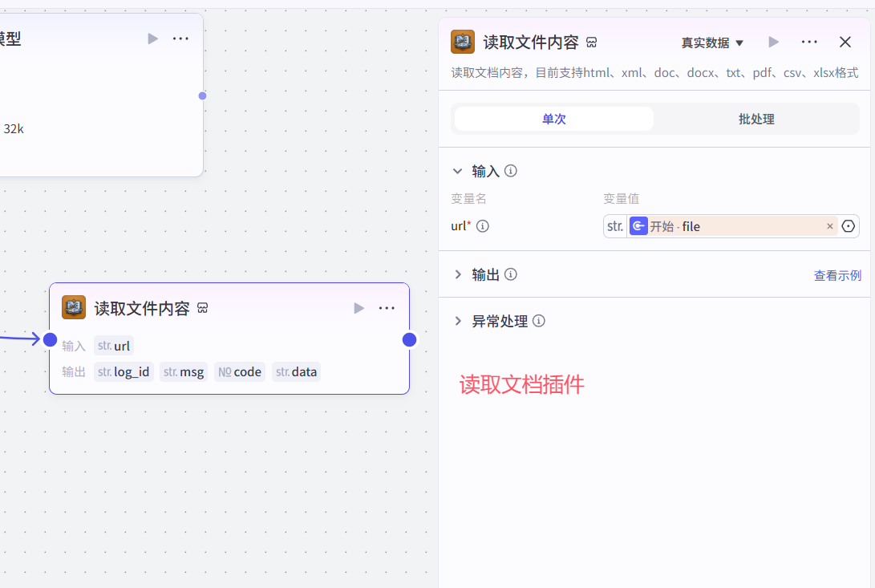
Task: Click plugin icon in side panel header
Action: pos(463,42)
